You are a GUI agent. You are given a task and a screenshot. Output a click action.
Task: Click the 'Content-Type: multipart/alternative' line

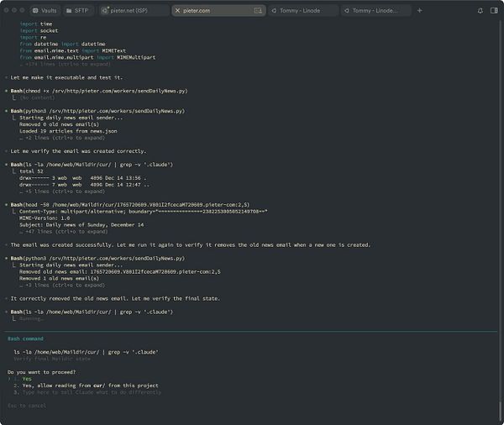click(144, 212)
